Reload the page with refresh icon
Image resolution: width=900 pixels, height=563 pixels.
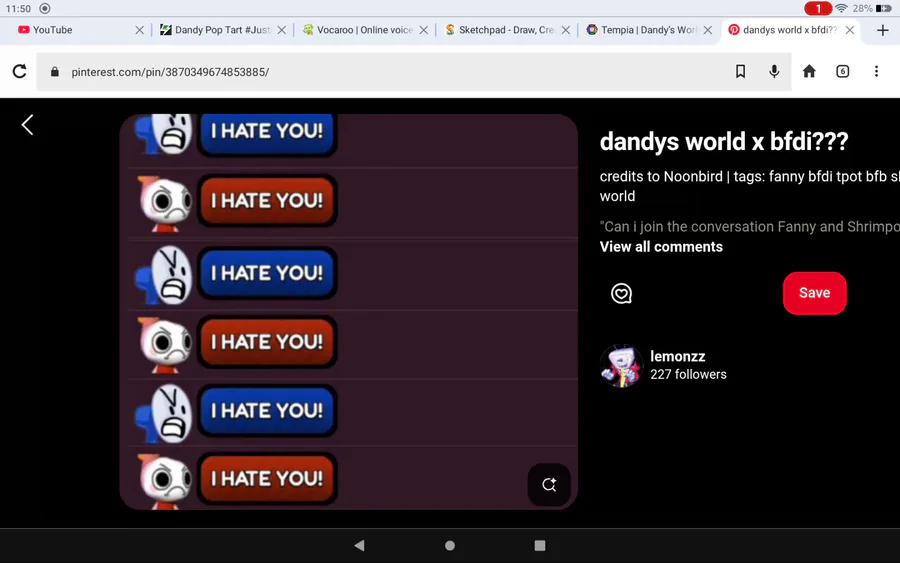pyautogui.click(x=20, y=72)
